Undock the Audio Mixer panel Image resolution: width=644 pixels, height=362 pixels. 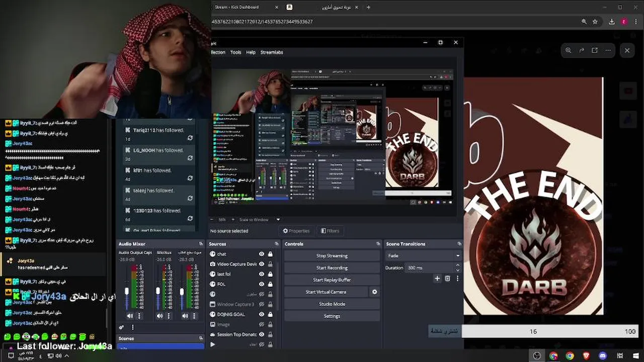201,244
